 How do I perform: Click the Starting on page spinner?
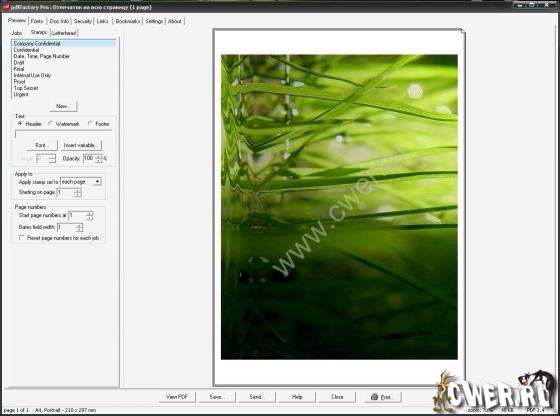click(x=77, y=192)
